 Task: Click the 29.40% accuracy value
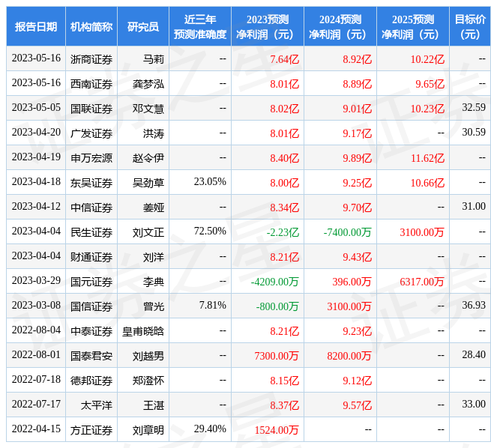pyautogui.click(x=210, y=429)
